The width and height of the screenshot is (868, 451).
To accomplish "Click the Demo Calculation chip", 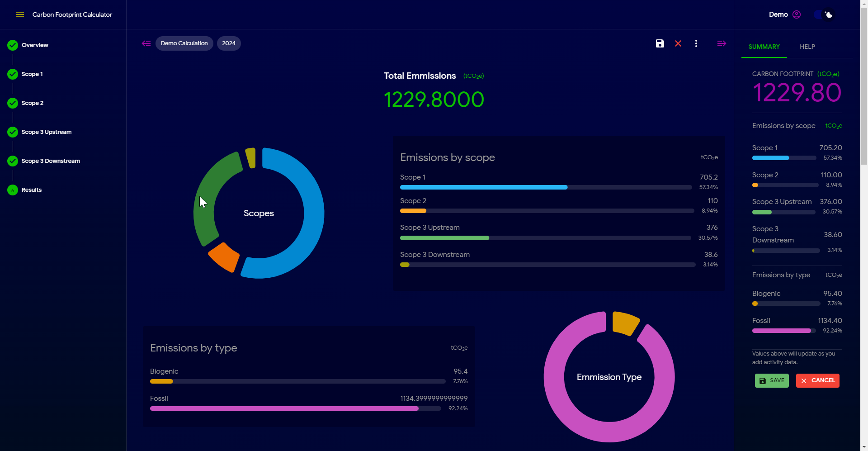I will [184, 43].
